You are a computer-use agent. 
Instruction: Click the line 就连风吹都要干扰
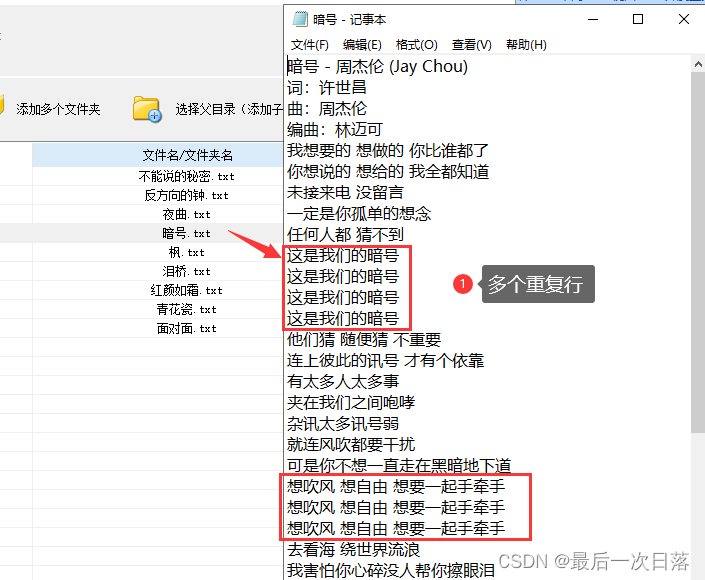pos(351,445)
